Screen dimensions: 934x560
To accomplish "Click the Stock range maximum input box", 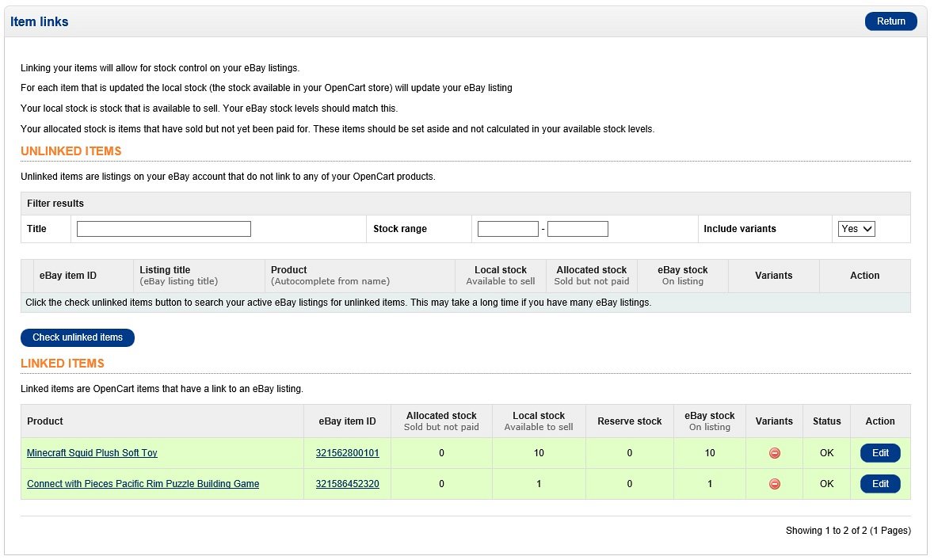I will pyautogui.click(x=578, y=229).
